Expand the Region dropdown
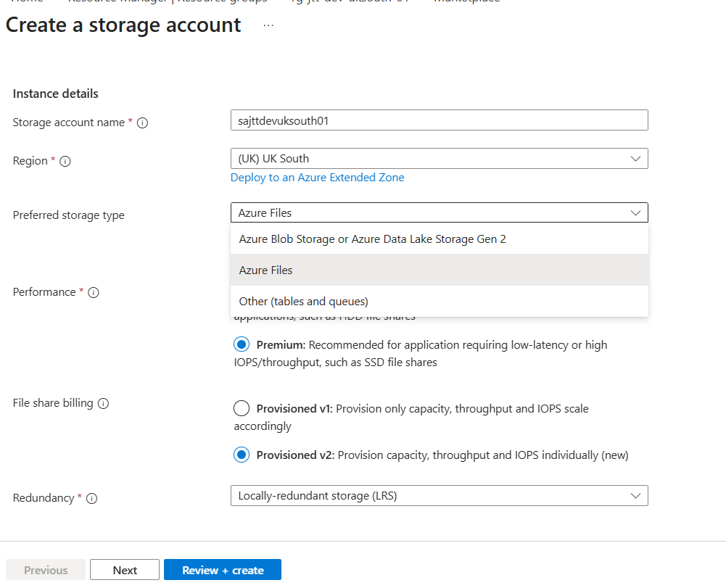This screenshot has height=588, width=726. [x=439, y=159]
